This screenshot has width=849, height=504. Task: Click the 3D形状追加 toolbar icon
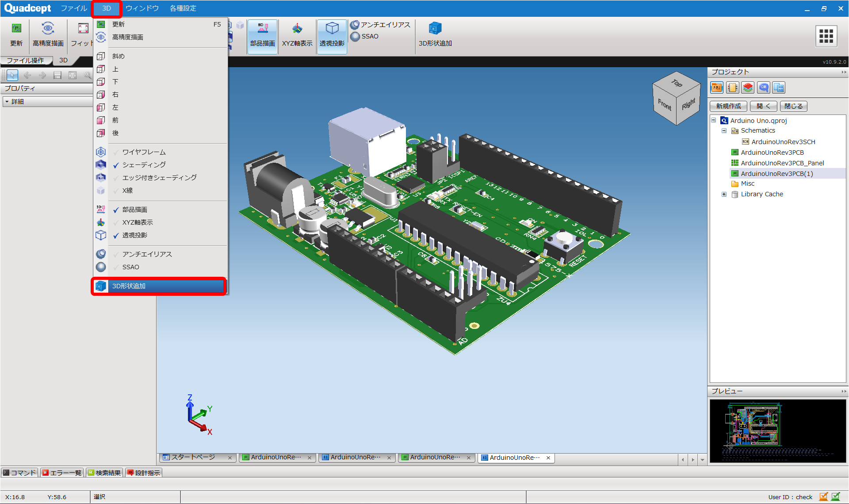point(435,29)
